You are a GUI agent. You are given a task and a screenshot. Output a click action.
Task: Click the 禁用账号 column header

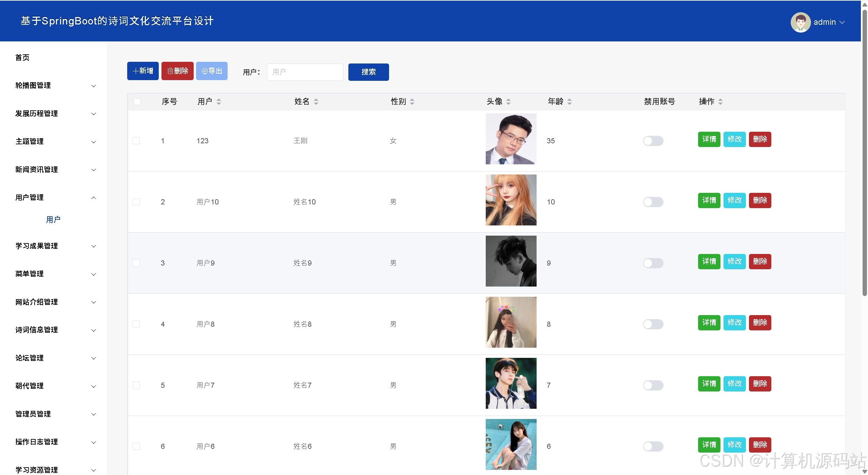659,102
